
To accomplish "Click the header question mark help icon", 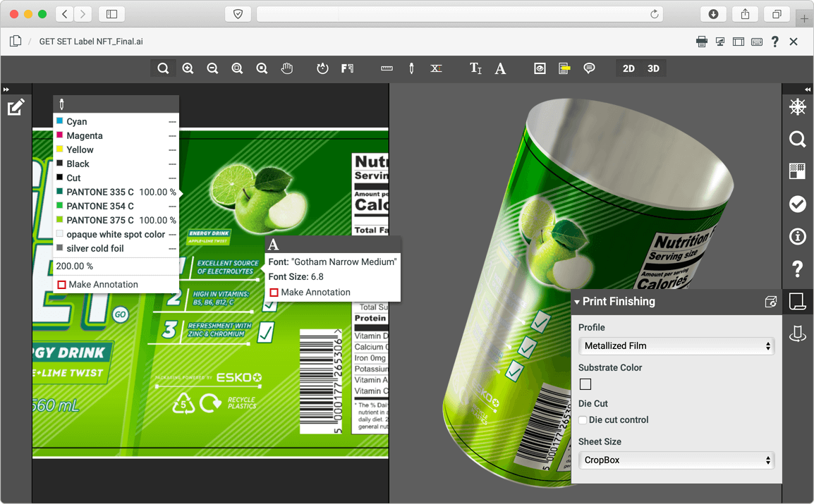I will point(775,42).
